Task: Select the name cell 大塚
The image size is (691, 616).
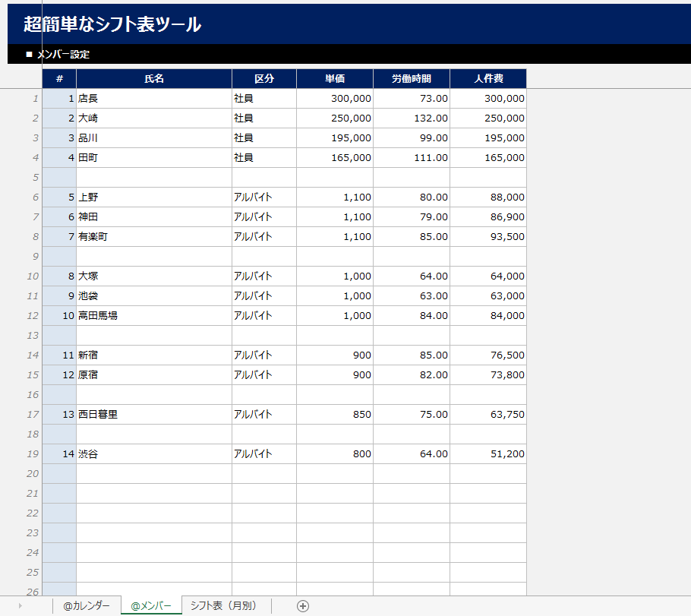Action: (x=154, y=276)
